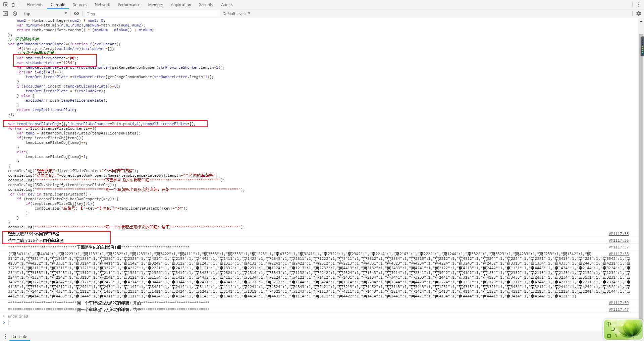Show the console sidebar icon
Screen dimensions: 644x341
tap(5, 14)
